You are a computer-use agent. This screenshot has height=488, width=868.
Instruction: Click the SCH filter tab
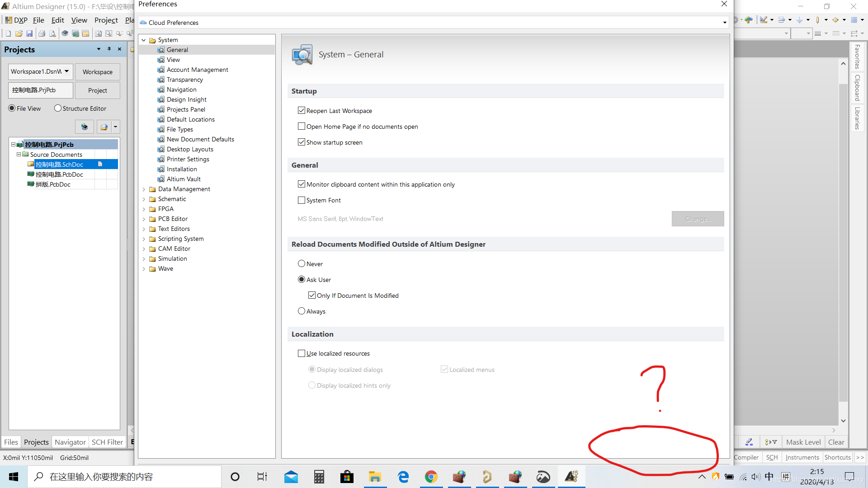coord(106,441)
